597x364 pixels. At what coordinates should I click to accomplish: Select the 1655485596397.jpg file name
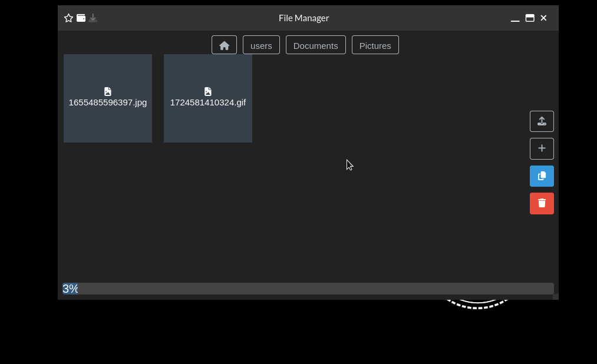tap(108, 102)
